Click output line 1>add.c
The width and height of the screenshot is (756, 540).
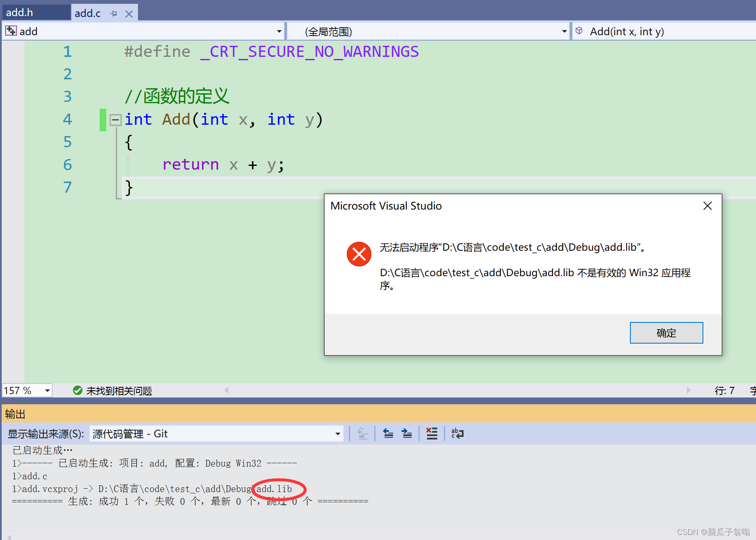pos(30,476)
